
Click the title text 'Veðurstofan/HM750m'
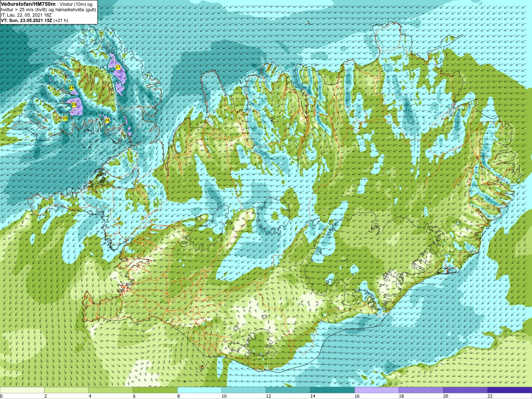(28, 4)
